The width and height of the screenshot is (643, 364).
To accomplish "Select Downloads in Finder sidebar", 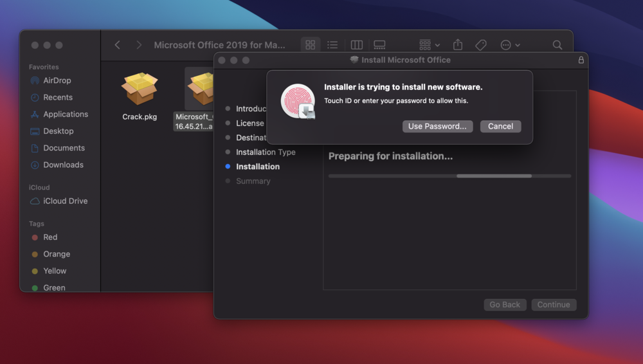I will coord(63,165).
